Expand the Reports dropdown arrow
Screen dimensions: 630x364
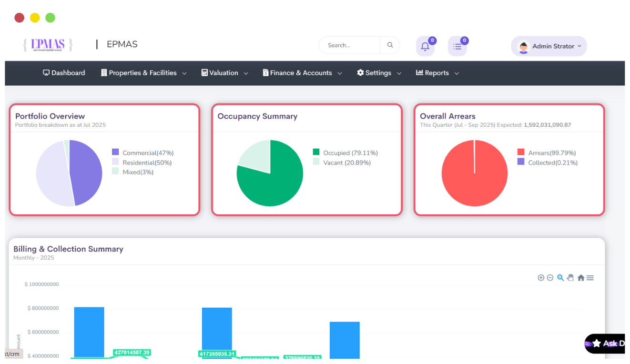click(457, 73)
